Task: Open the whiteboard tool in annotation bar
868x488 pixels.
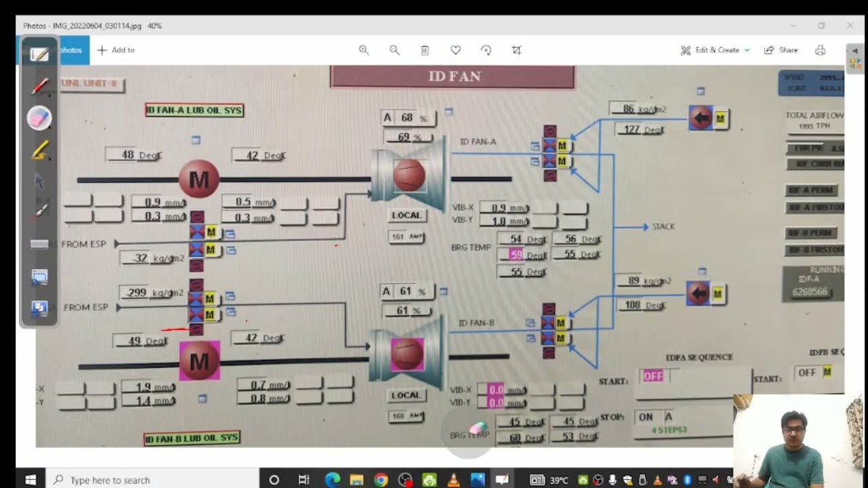Action: [x=39, y=54]
